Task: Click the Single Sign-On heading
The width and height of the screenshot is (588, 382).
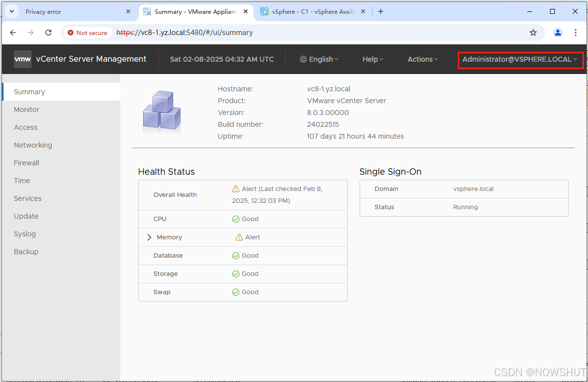Action: (x=390, y=171)
